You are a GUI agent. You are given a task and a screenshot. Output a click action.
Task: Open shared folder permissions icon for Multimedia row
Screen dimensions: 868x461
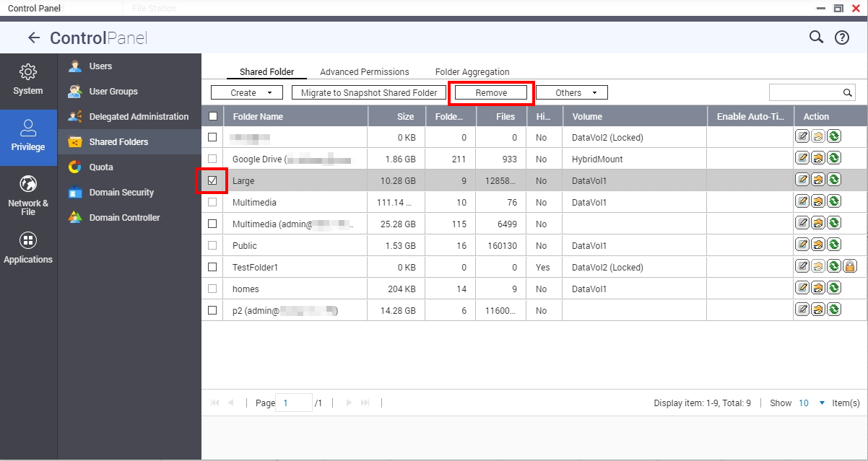click(x=818, y=202)
